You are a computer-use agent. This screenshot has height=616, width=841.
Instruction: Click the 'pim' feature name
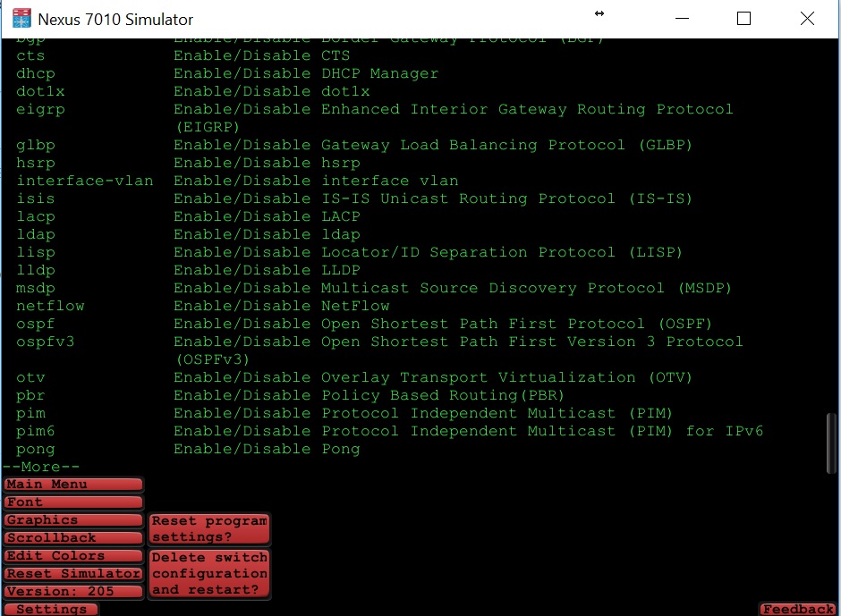(30, 413)
